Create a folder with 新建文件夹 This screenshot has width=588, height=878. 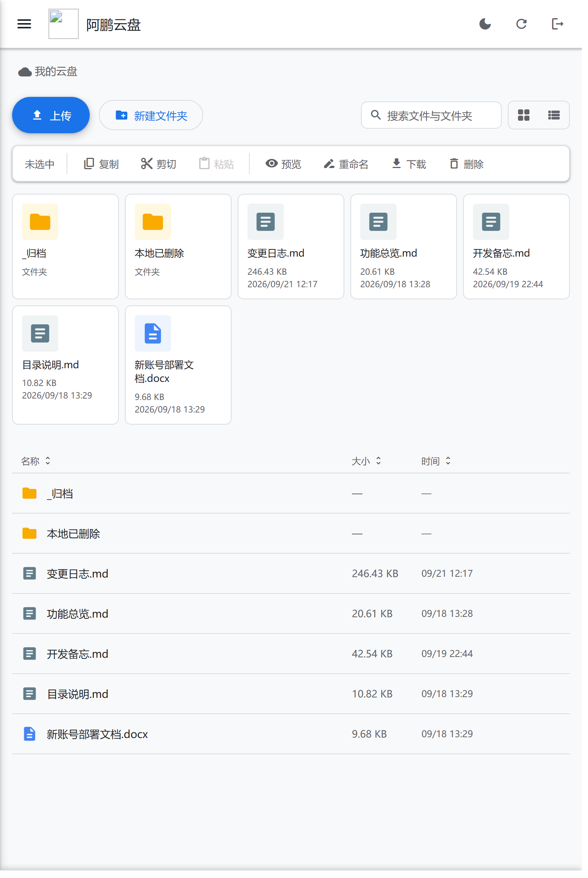point(151,115)
